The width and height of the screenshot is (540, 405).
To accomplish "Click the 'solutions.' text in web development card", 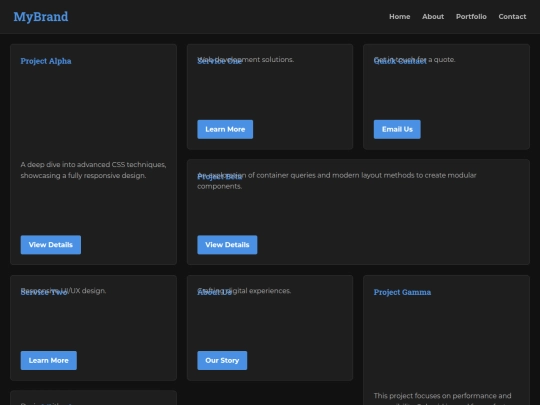I will pos(278,60).
